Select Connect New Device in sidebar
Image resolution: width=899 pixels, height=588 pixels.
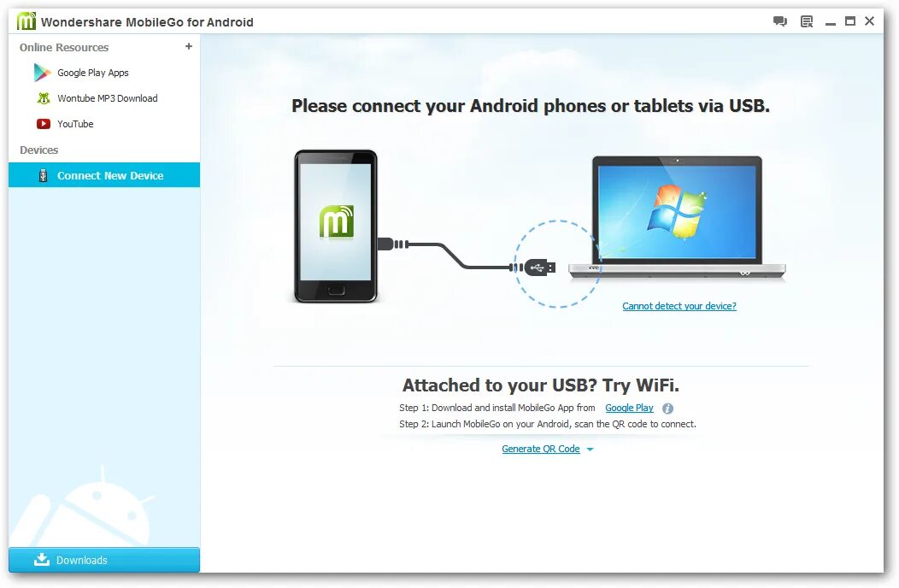[104, 175]
